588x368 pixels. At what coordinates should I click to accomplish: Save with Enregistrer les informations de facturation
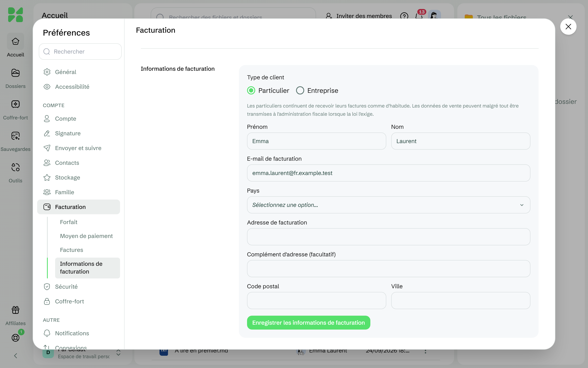[x=308, y=322]
